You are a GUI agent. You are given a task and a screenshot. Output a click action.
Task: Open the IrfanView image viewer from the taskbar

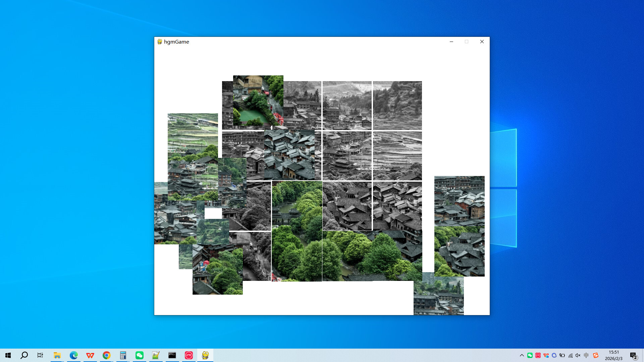155,355
